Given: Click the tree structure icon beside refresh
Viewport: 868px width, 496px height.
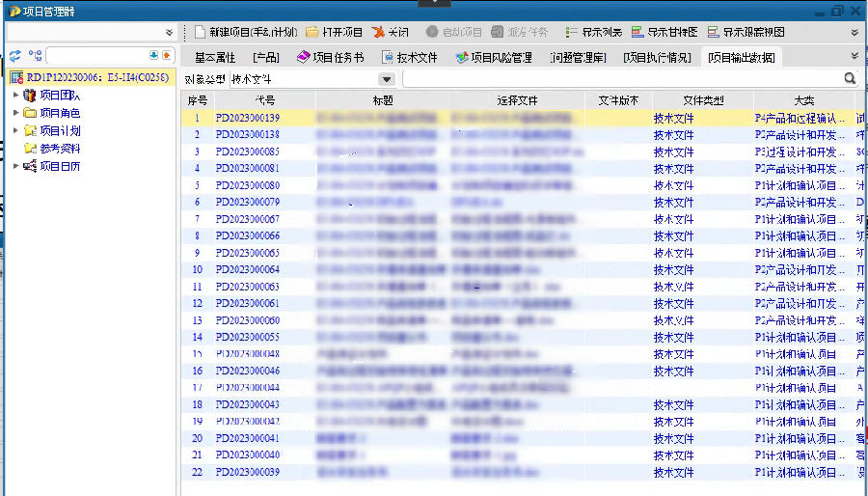Looking at the screenshot, I should [x=36, y=55].
